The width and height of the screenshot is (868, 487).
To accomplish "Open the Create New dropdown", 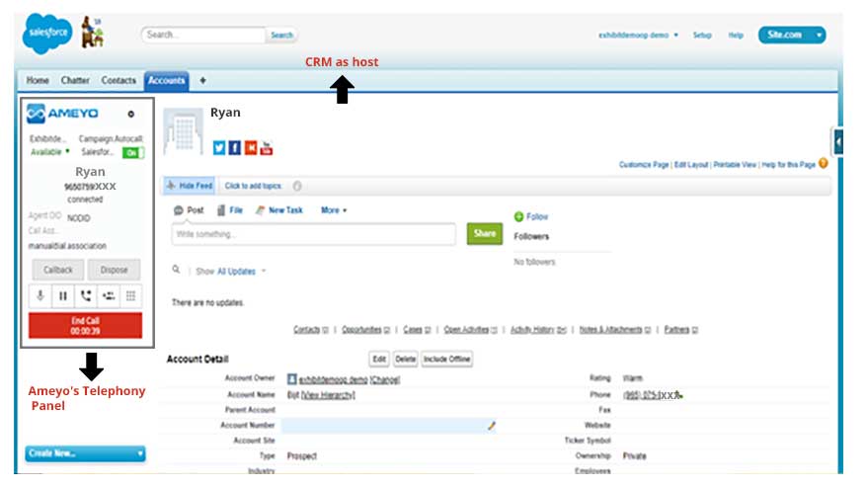I will 85,453.
